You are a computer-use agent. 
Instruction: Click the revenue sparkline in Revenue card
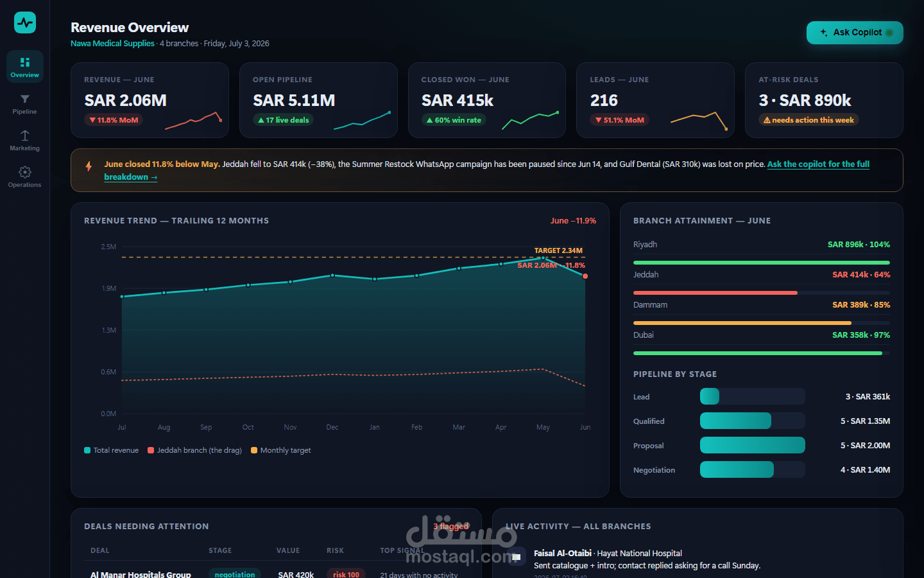point(193,121)
